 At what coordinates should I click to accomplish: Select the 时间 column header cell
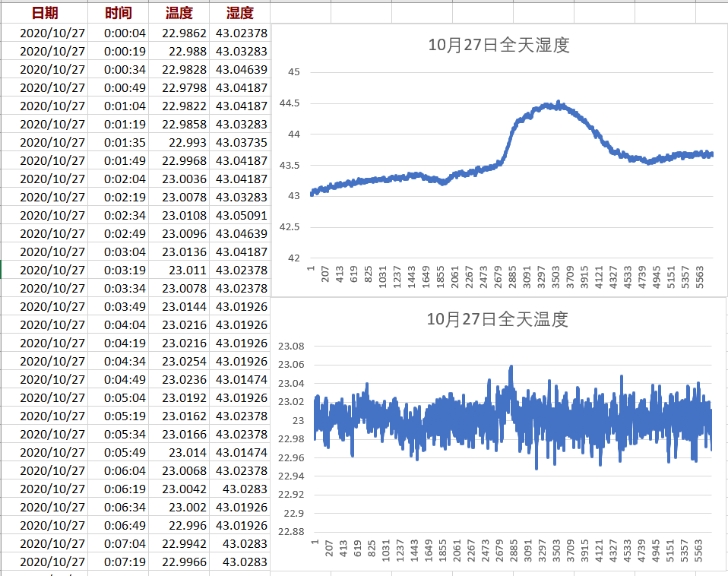coord(119,13)
